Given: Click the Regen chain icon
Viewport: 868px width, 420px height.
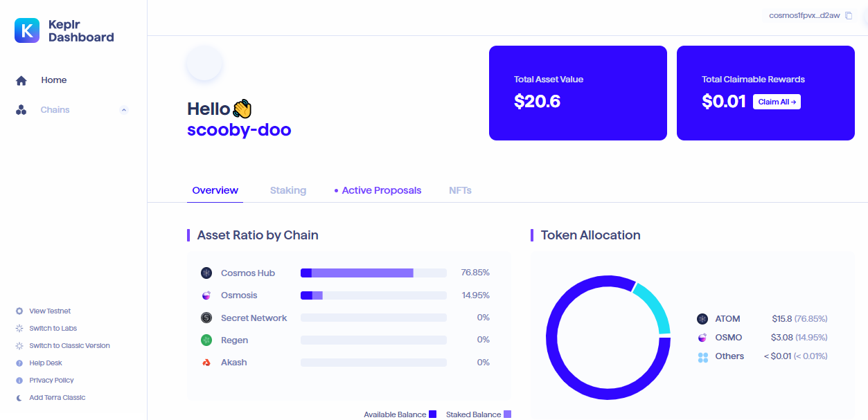Looking at the screenshot, I should [206, 340].
